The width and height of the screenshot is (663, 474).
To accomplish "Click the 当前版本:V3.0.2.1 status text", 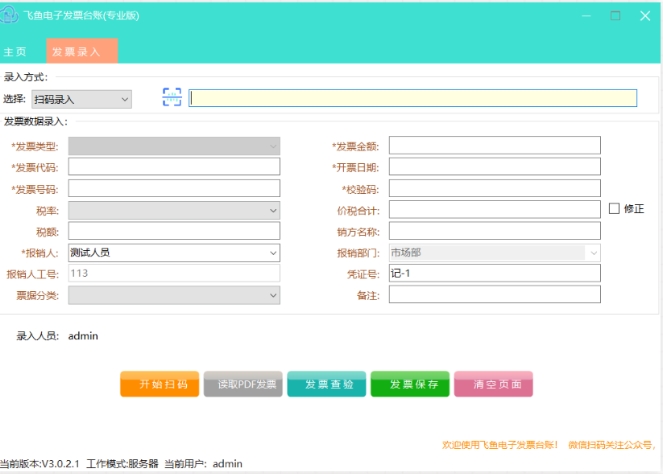I will pos(40,464).
